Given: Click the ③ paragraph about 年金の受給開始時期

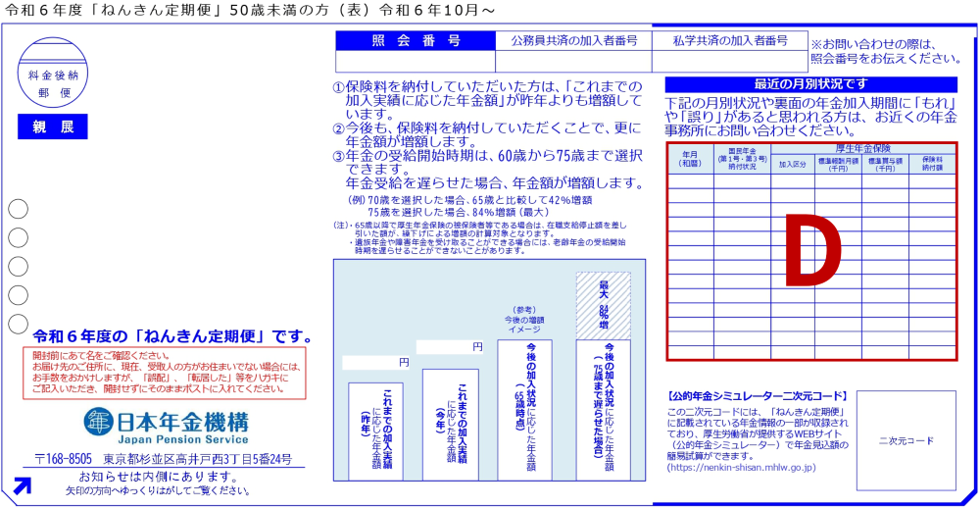Looking at the screenshot, I should pos(488,171).
